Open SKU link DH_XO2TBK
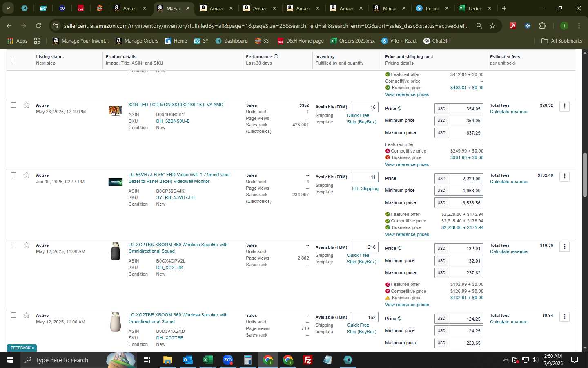Image resolution: width=588 pixels, height=368 pixels. (x=169, y=267)
